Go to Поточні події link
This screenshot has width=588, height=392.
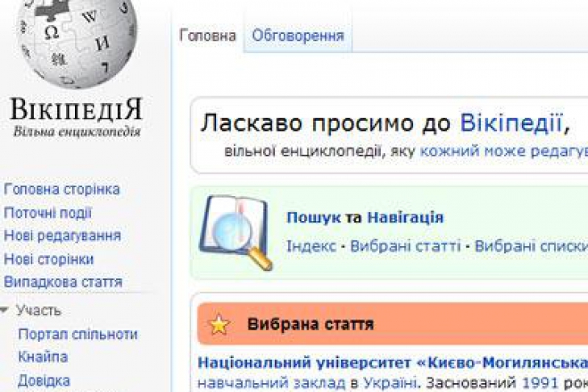[x=48, y=213]
